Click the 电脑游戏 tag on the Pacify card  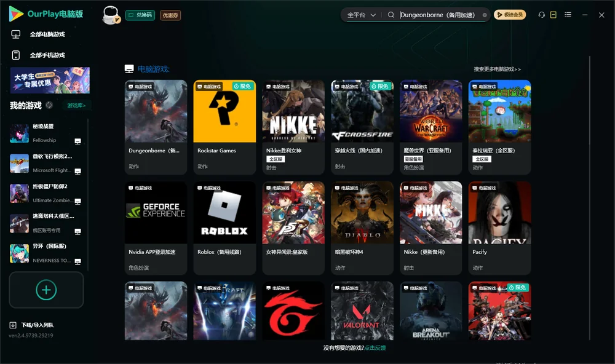click(484, 188)
